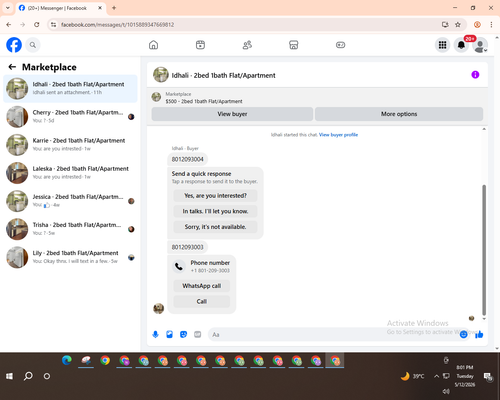Screen dimensions: 500x400
Task: Open the Windows Start menu
Action: 9,376
